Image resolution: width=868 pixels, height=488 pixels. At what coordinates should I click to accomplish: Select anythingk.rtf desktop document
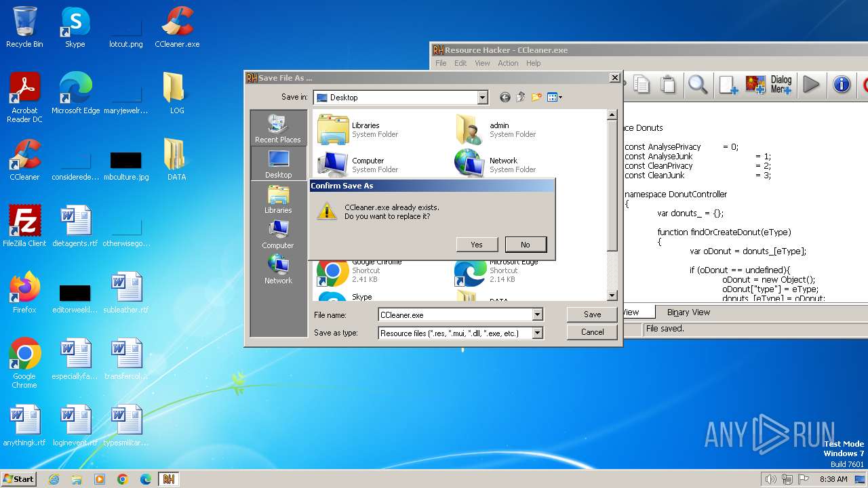point(24,426)
